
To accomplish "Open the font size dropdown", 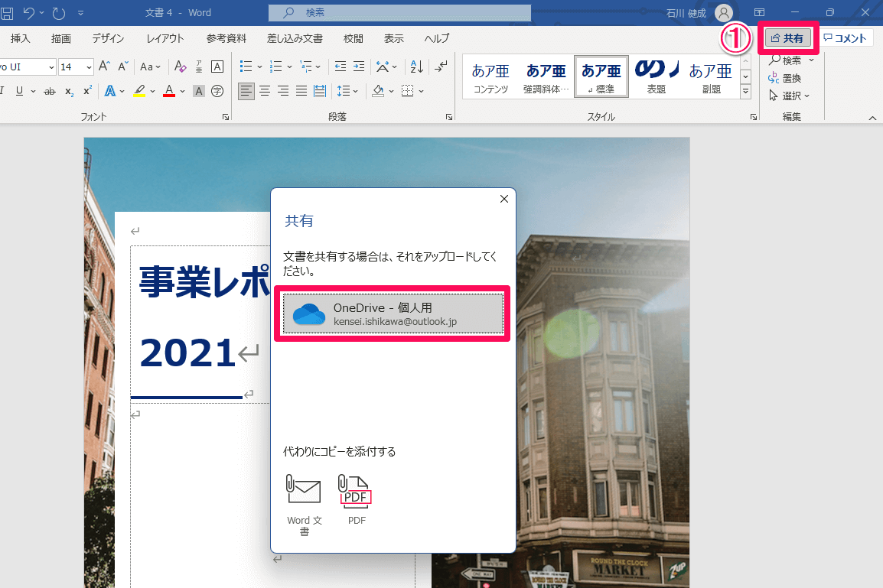I will (x=87, y=67).
